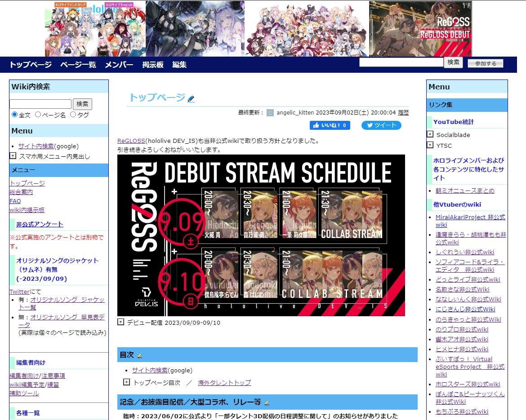
Task: Expand デビュー配信 2023/09/09-09/10 section
Action: 120,322
